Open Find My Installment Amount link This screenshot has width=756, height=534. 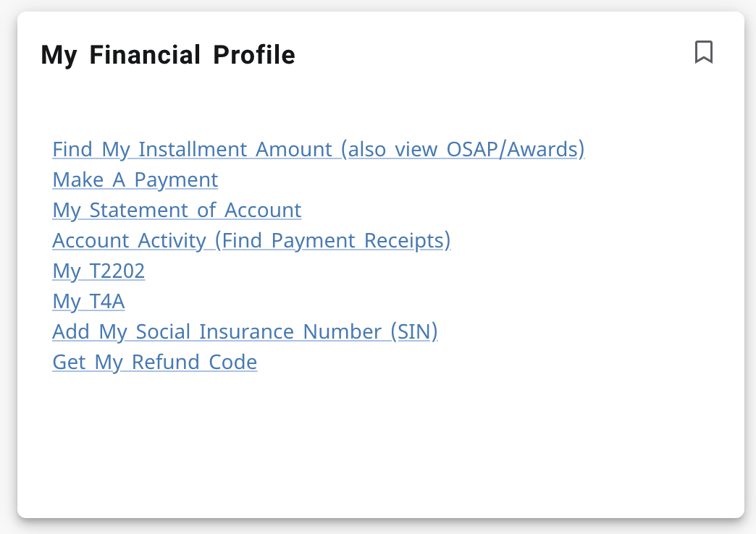coord(319,149)
